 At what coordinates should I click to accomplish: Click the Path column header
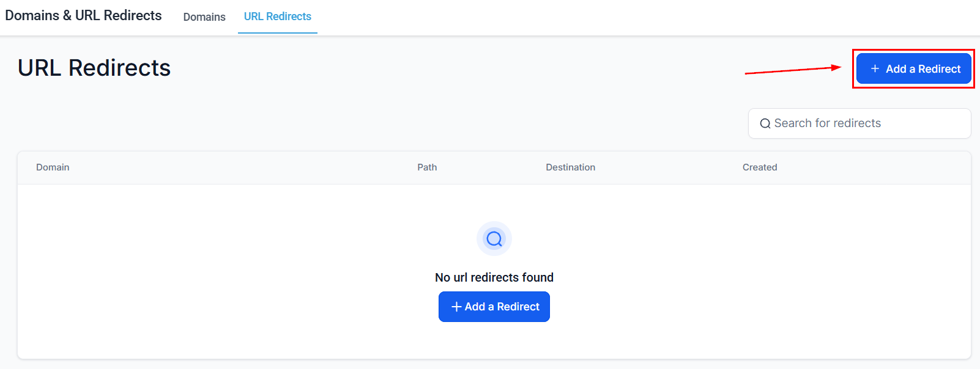[427, 167]
